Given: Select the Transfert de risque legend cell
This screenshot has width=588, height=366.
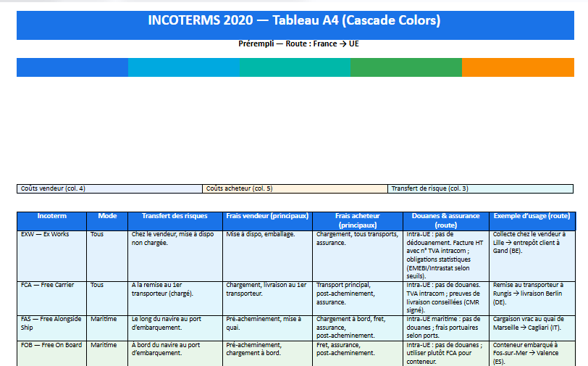Looking at the screenshot, I should 480,188.
